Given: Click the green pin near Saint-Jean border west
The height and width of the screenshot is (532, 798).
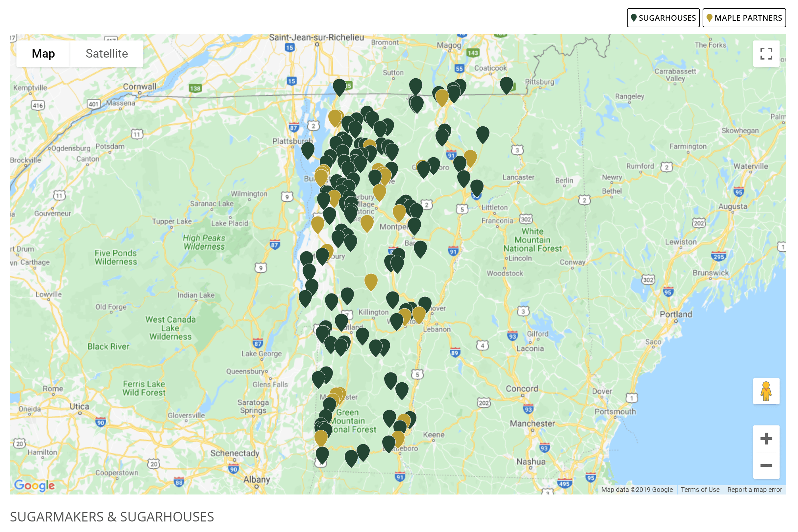Looking at the screenshot, I should pyautogui.click(x=339, y=87).
